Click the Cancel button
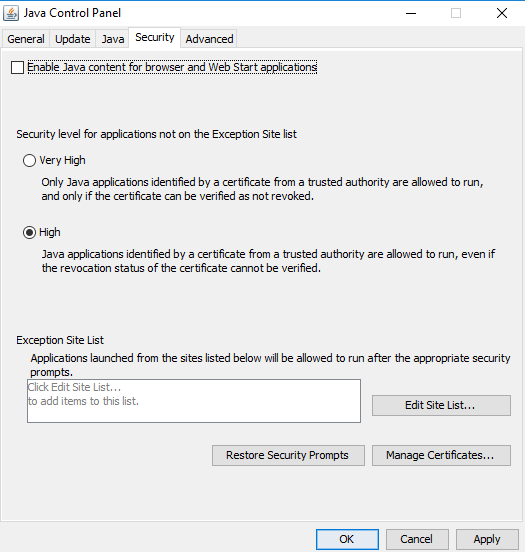This screenshot has height=552, width=525. pos(417,539)
